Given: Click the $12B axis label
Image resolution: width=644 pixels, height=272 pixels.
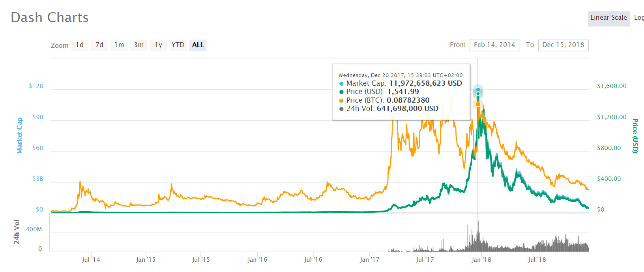Looking at the screenshot, I should 36,86.
